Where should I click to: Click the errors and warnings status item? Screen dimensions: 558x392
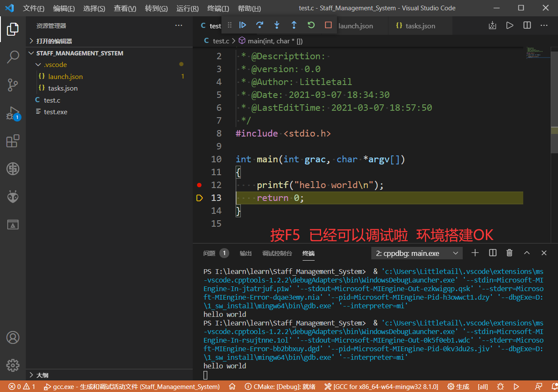(22, 386)
